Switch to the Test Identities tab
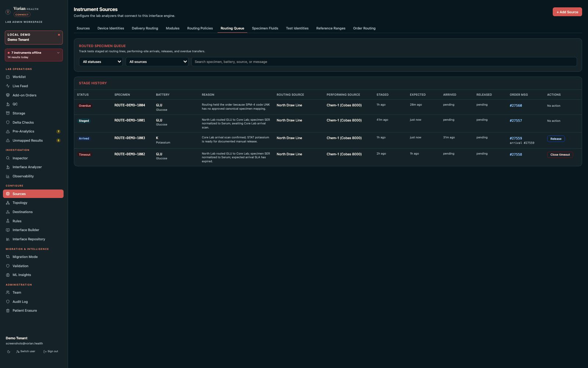The image size is (588, 368). point(297,28)
